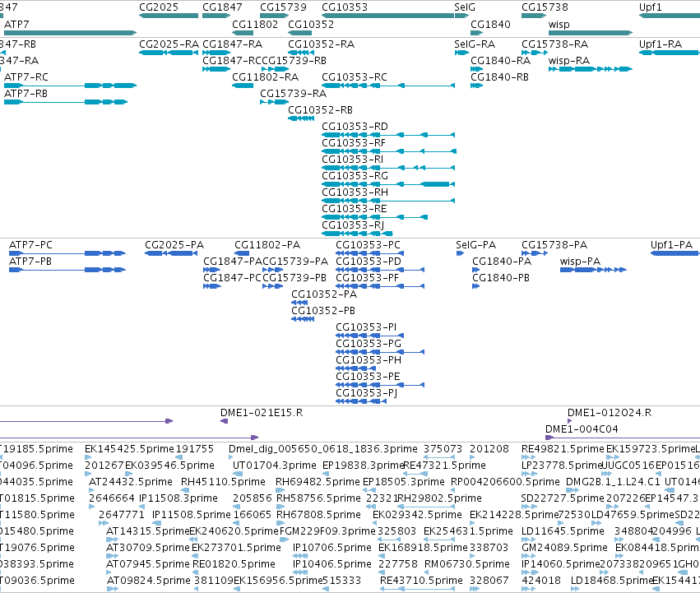Select protein CG10353-PI
Screen dimensions: 700x593
pos(369,336)
